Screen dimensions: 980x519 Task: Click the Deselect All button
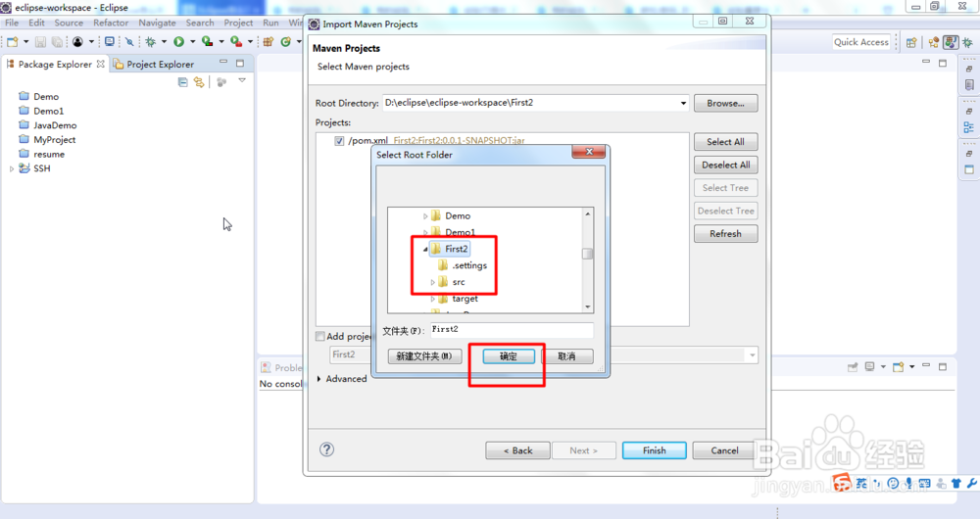point(725,165)
